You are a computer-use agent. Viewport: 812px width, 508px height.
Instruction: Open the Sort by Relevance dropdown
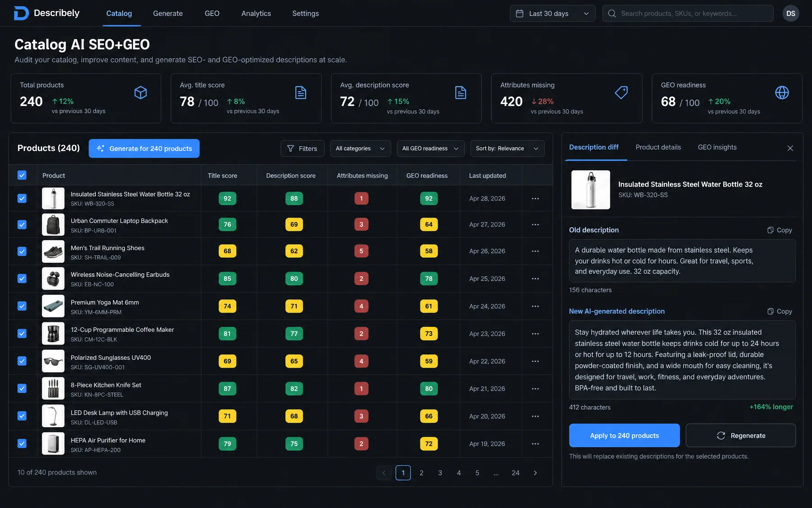507,149
